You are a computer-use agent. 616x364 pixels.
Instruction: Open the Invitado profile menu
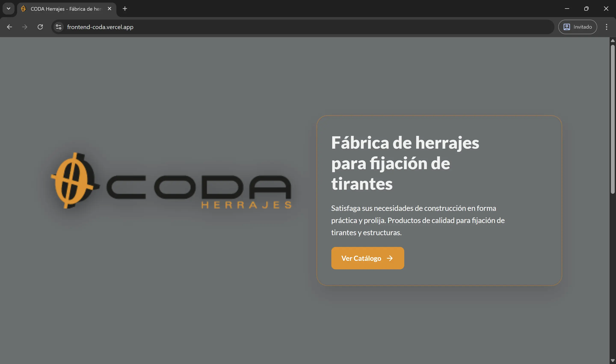[577, 27]
